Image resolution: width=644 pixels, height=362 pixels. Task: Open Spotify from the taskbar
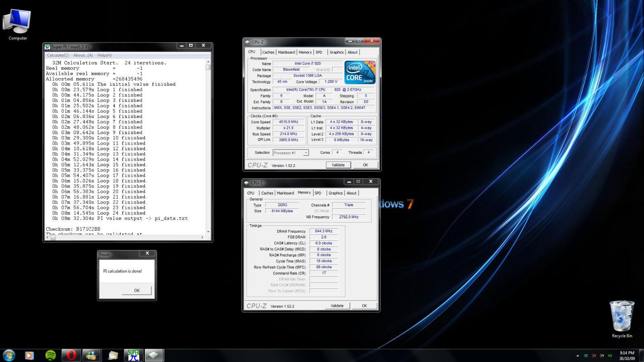(x=50, y=355)
